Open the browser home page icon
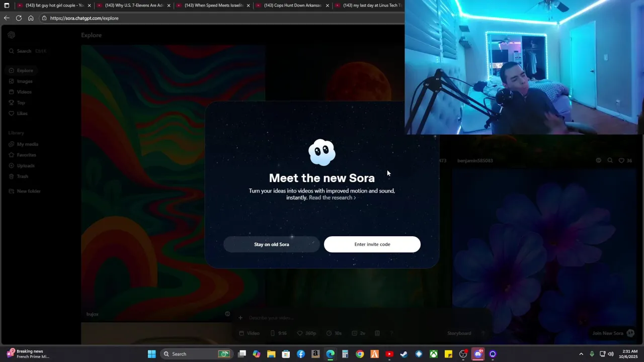The height and width of the screenshot is (362, 644). click(x=31, y=18)
